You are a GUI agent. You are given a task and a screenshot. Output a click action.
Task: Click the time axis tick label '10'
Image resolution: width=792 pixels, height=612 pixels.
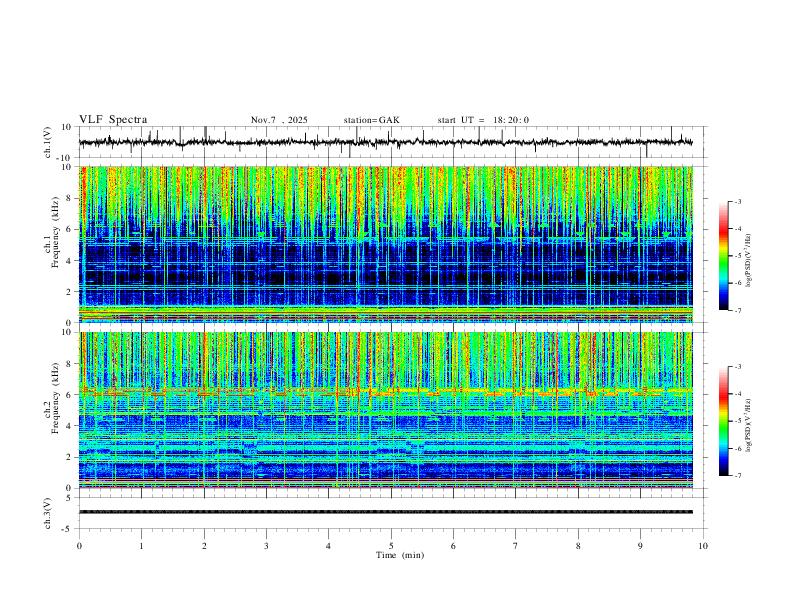(703, 546)
